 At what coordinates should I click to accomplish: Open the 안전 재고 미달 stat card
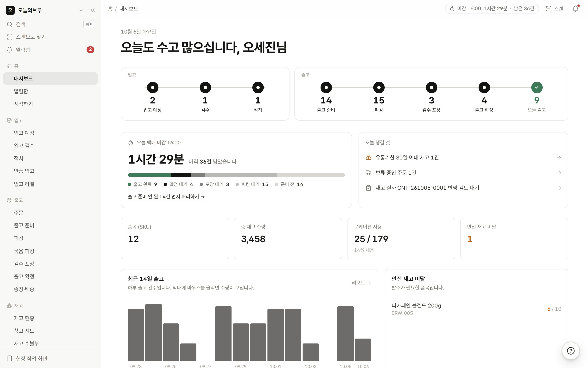pos(514,239)
